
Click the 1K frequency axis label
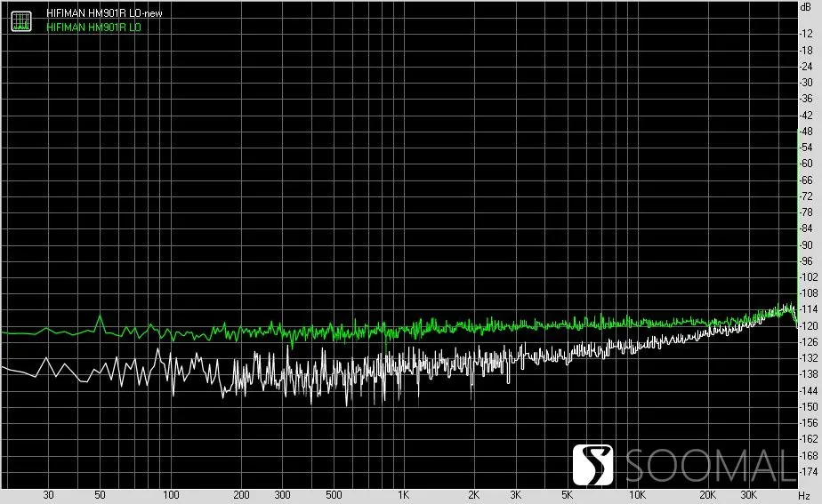point(403,494)
